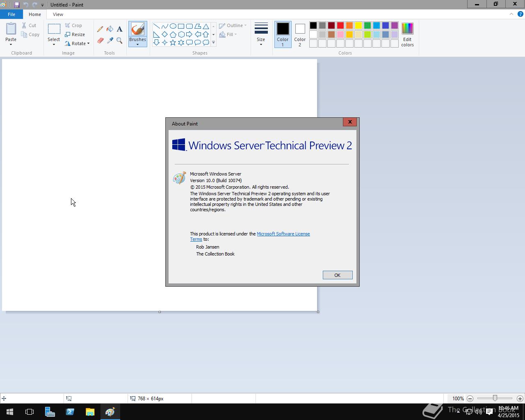Select the Fill with color bucket tool
The image size is (525, 420).
110,29
